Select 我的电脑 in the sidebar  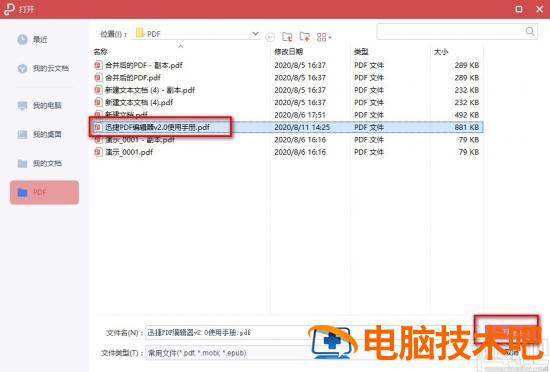39,105
